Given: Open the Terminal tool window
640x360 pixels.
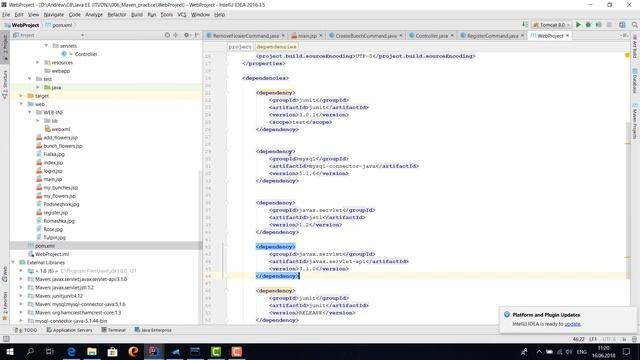Looking at the screenshot, I should coord(113,330).
